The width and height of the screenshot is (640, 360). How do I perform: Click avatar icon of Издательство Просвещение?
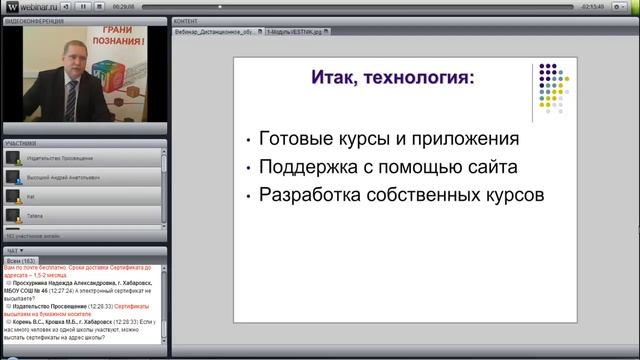13,158
